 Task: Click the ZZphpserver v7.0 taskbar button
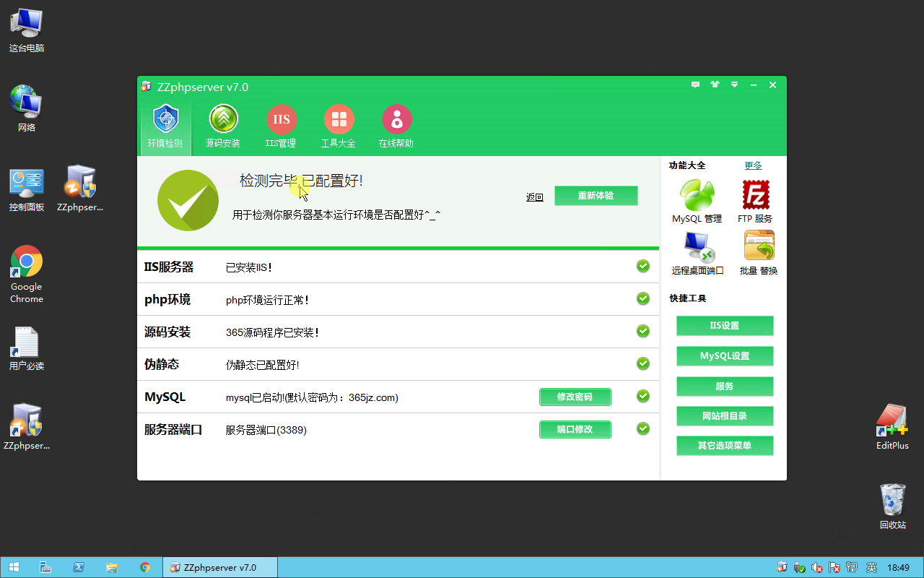pyautogui.click(x=220, y=567)
